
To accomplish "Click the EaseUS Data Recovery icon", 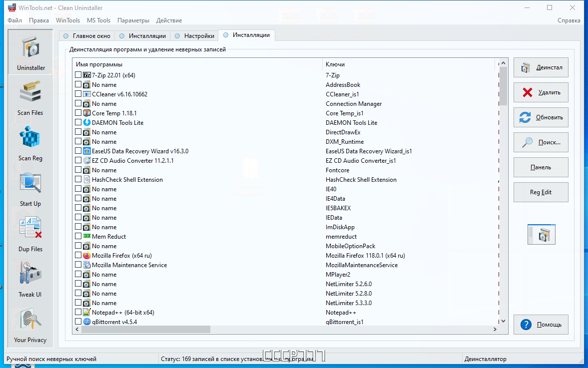I will (x=86, y=151).
